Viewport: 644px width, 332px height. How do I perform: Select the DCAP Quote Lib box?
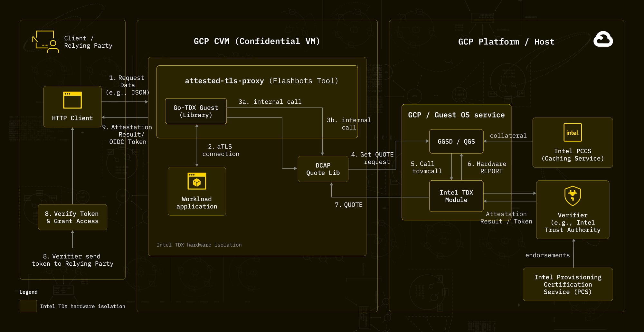coord(323,169)
